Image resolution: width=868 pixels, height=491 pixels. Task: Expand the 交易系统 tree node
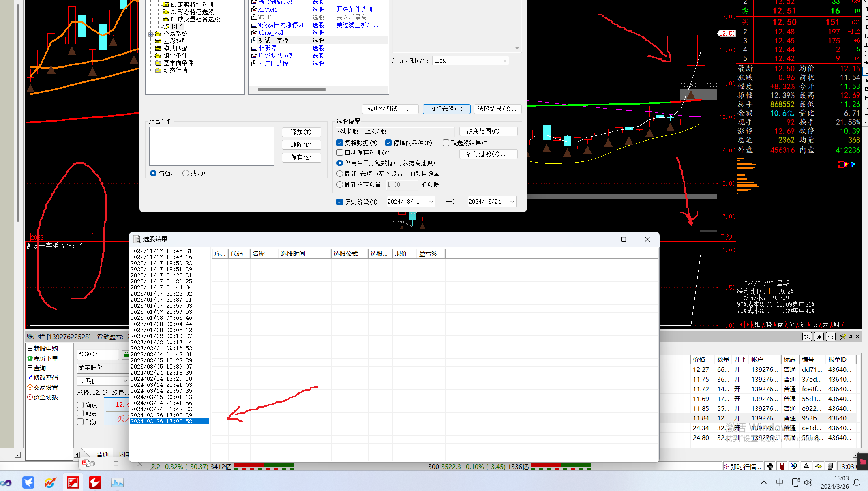150,34
